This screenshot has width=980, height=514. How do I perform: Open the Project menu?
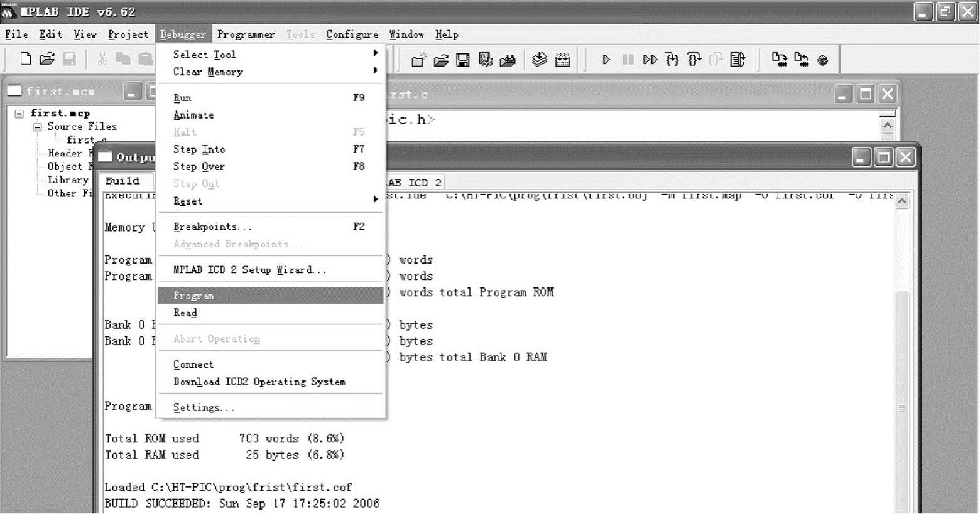coord(128,35)
